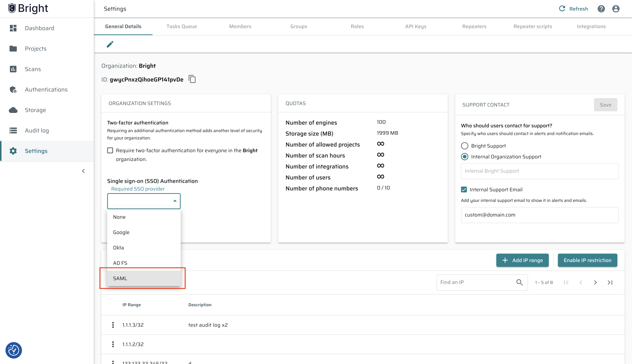Screen dimensions: 632x364
Task: Click the pencil edit icon
Action: (x=110, y=44)
